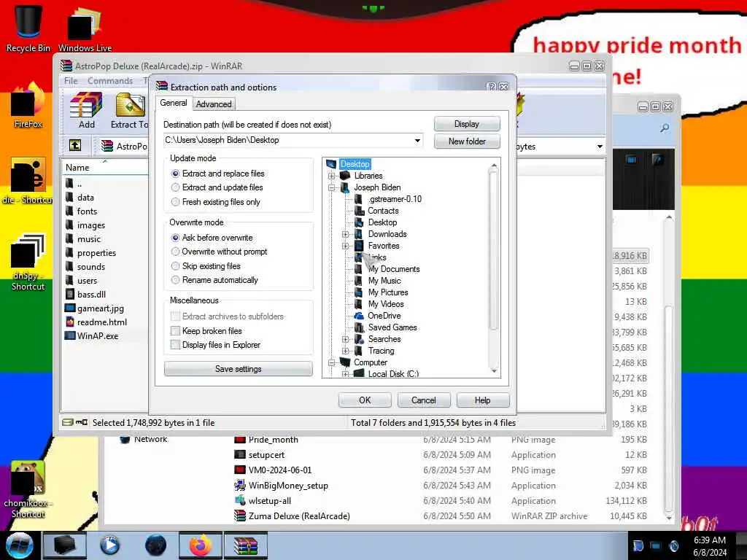Click the Zuma Deluxe archive icon in Explorer

239,516
